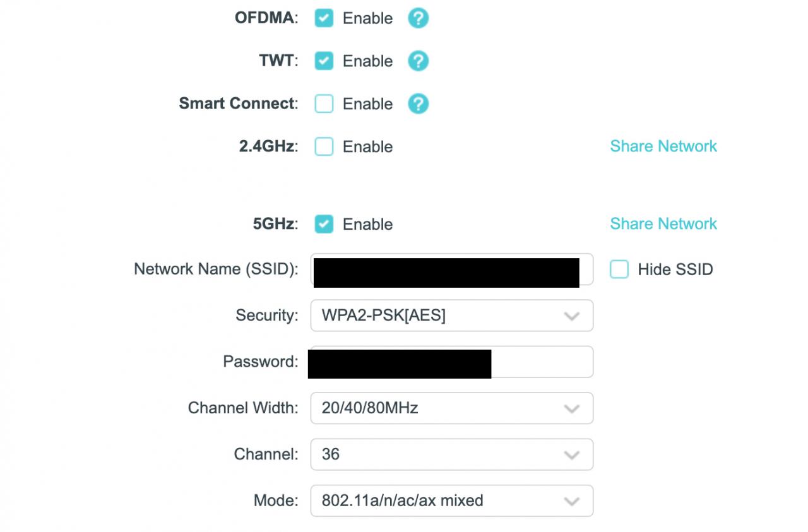808x532 pixels.
Task: Click Share Network link for 5GHz
Action: (663, 224)
